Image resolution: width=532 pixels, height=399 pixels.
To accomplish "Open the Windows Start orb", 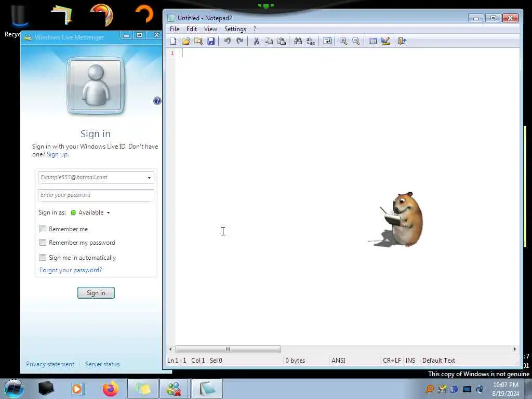I will tap(14, 389).
